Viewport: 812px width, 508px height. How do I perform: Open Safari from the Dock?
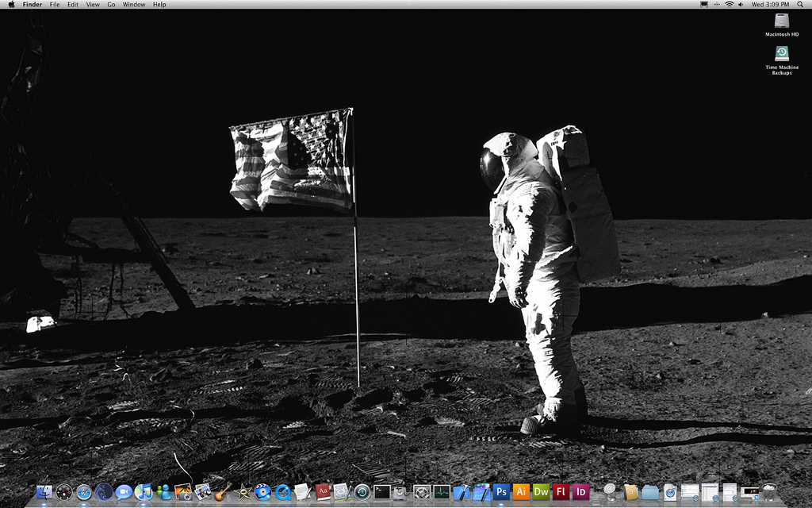pos(84,492)
